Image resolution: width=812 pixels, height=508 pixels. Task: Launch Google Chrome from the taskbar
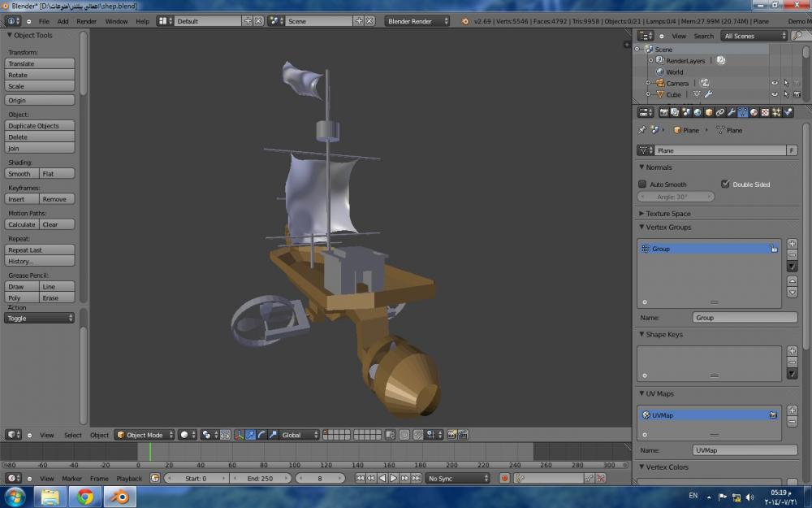coord(85,496)
